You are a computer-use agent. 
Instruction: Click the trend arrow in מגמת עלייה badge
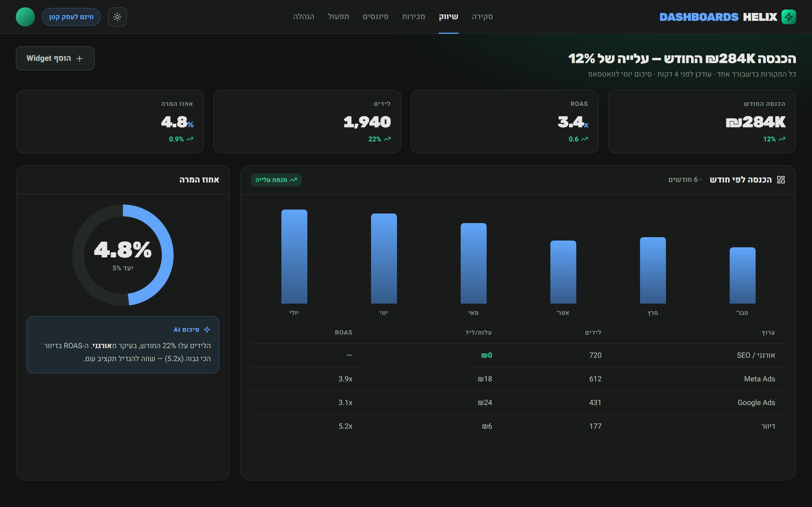293,180
